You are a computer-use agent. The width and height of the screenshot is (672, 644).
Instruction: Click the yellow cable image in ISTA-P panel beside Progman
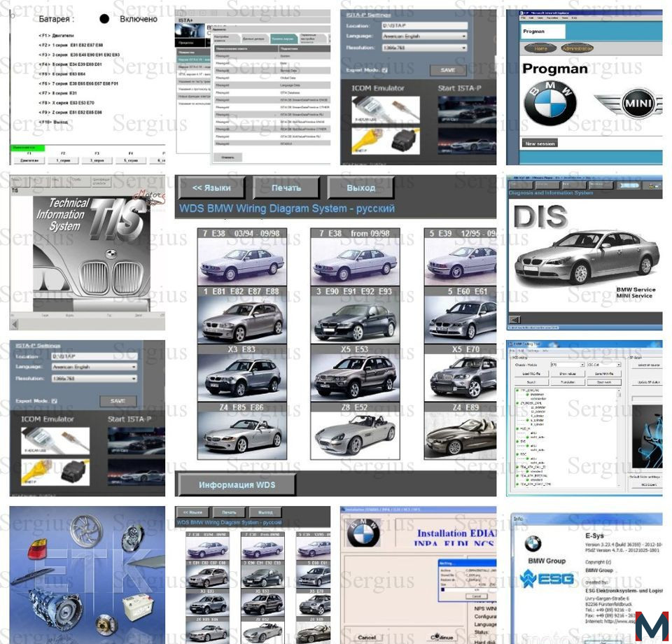tap(385, 141)
